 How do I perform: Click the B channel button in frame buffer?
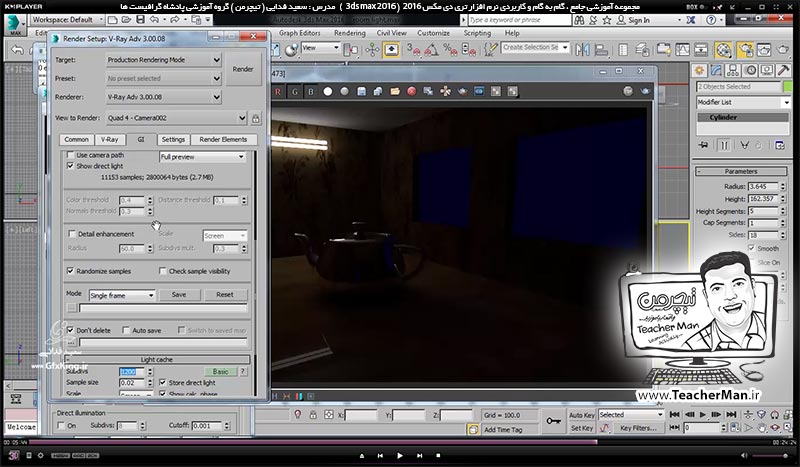311,92
